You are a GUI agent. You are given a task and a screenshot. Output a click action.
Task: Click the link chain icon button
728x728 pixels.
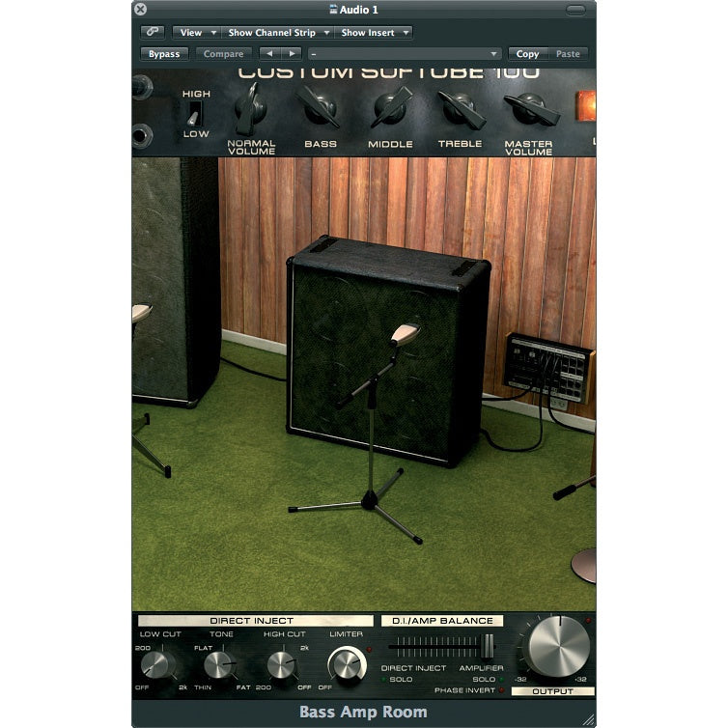click(x=153, y=32)
